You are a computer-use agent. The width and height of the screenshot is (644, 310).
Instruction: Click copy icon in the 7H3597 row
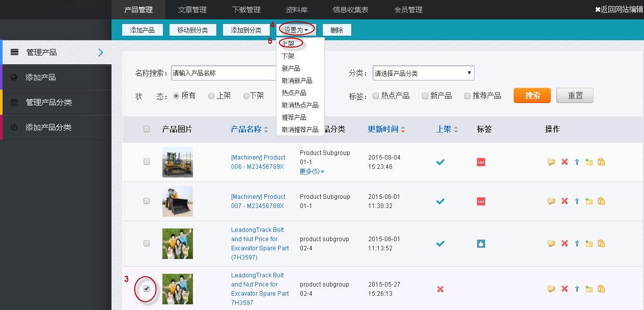pos(601,289)
